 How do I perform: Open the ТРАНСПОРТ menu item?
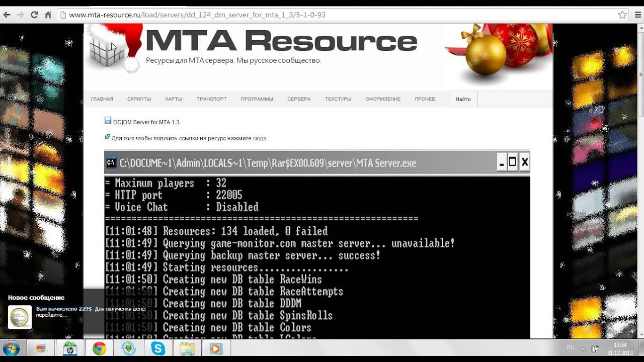[211, 99]
